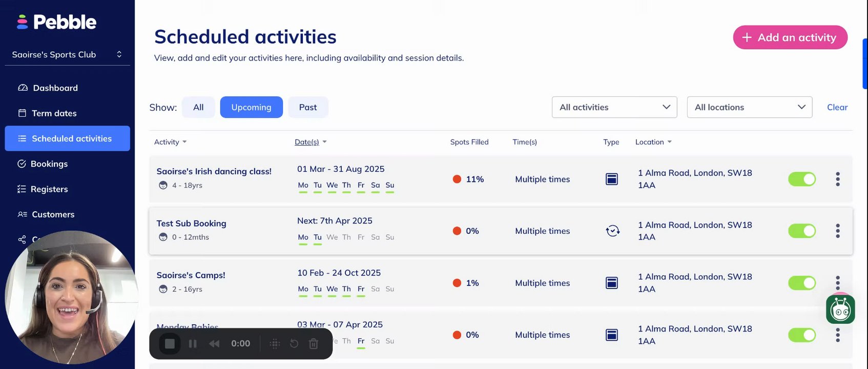
Task: Open Term dates in sidebar
Action: pos(67,113)
